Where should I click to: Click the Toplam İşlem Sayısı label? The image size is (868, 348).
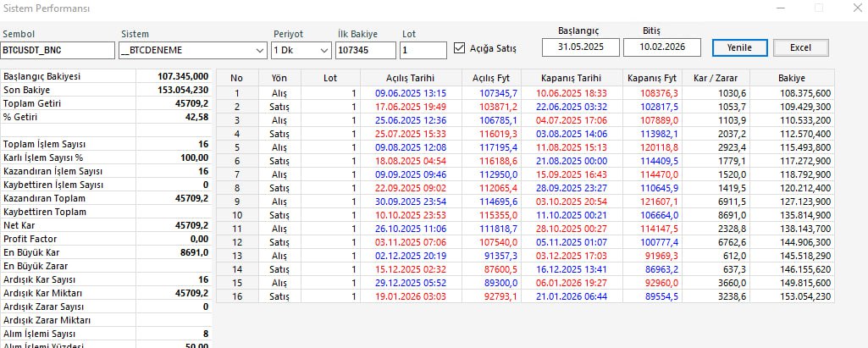(x=44, y=144)
